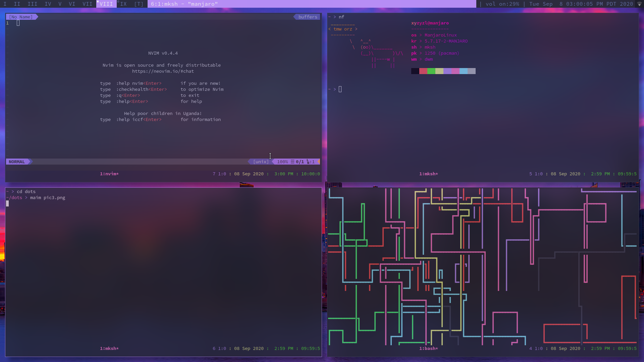
Task: Click the red color swatch in fetch output
Action: point(423,71)
